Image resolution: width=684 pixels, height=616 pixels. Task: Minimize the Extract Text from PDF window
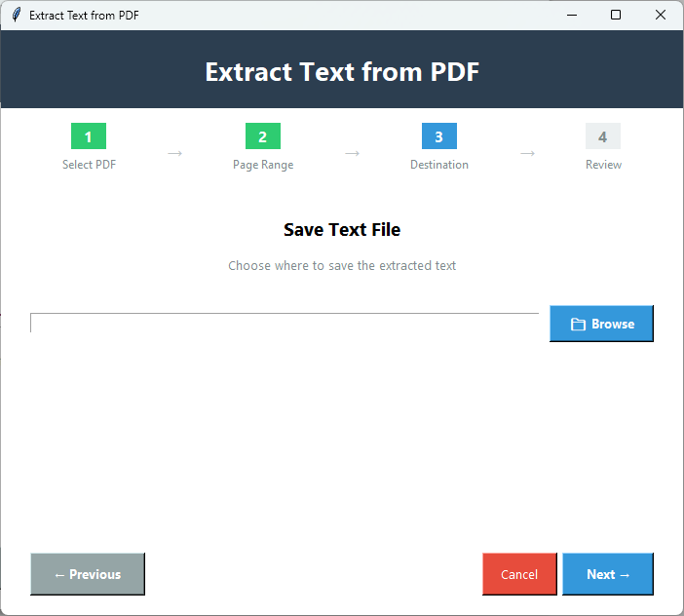(x=571, y=15)
